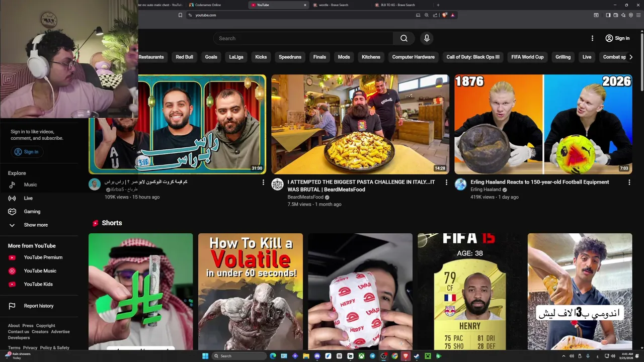Image resolution: width=644 pixels, height=362 pixels.
Task: Open BeardMeatsFood channel avatar
Action: coord(278,185)
